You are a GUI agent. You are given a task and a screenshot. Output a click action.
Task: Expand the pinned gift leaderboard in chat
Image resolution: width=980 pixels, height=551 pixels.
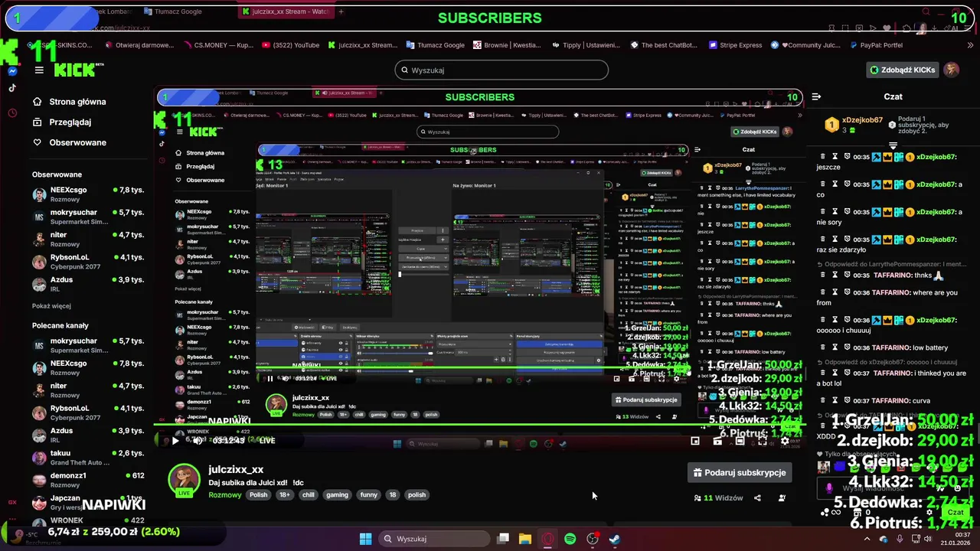(x=893, y=145)
